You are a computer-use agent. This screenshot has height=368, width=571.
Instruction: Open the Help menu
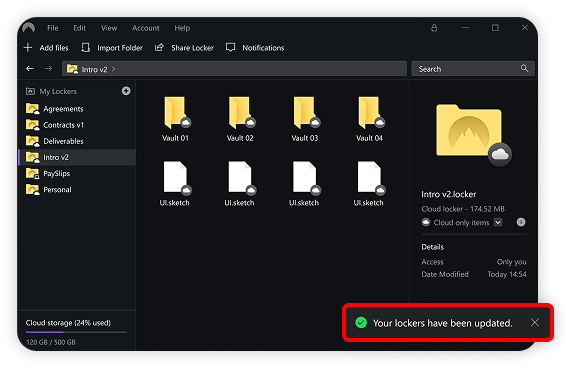click(x=182, y=28)
